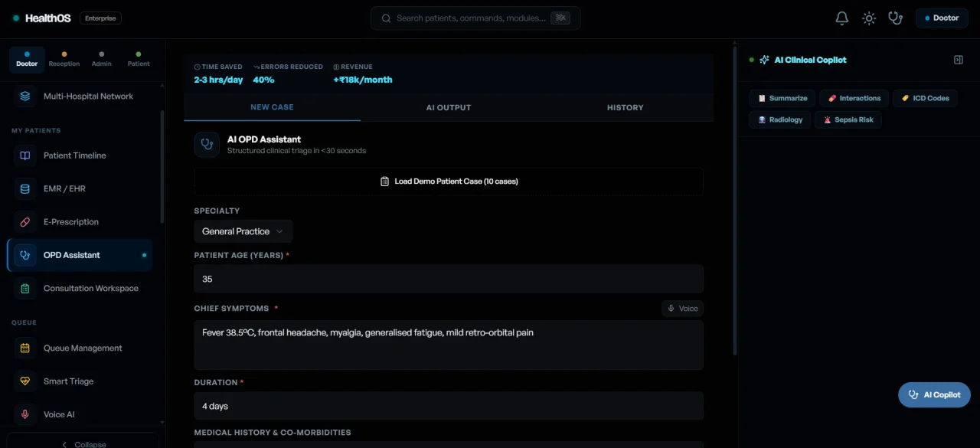This screenshot has height=448, width=980.
Task: Open Queue Management calendar icon
Action: (x=25, y=348)
